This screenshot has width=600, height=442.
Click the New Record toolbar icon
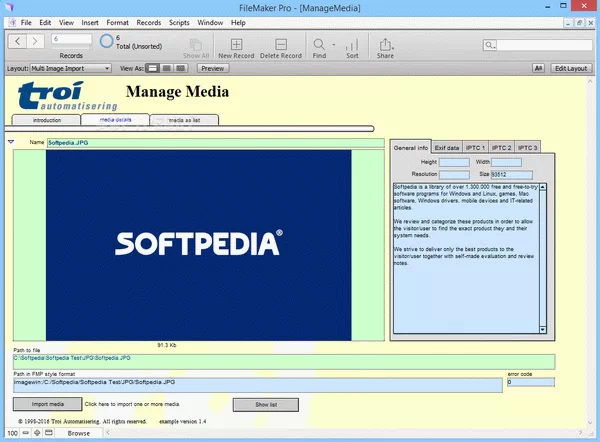(235, 45)
